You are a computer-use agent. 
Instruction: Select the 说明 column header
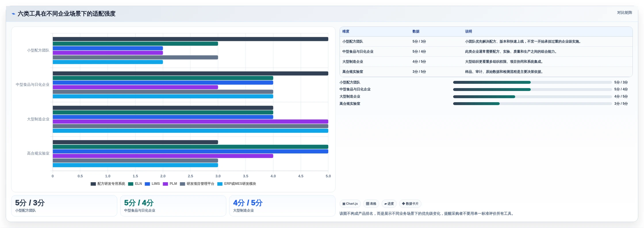click(x=469, y=32)
